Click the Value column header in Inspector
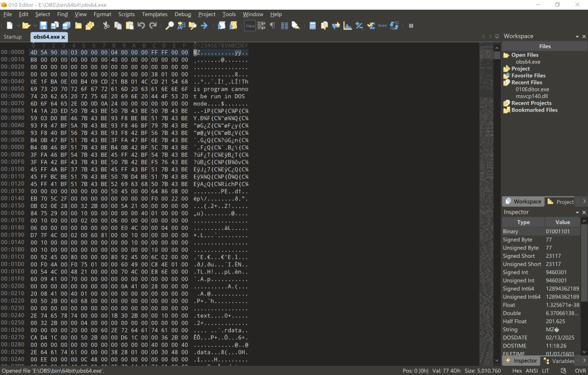588x375 pixels. [563, 222]
